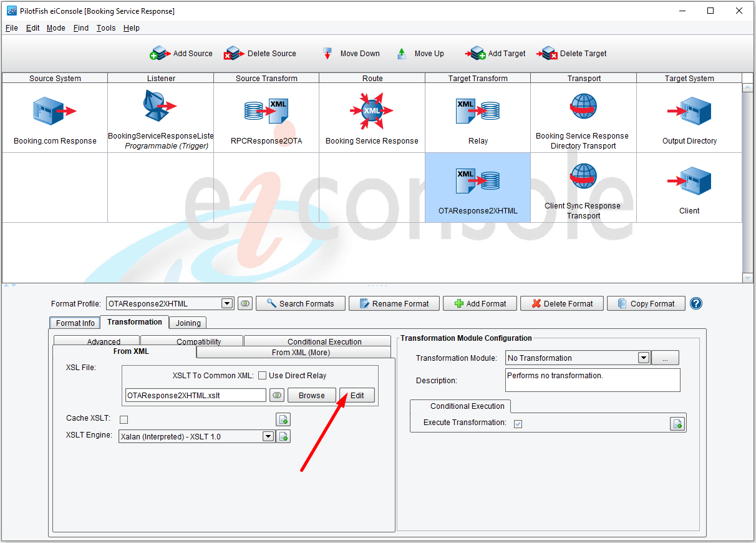This screenshot has height=543, width=756.
Task: Click the Target Transform column header
Action: click(478, 78)
